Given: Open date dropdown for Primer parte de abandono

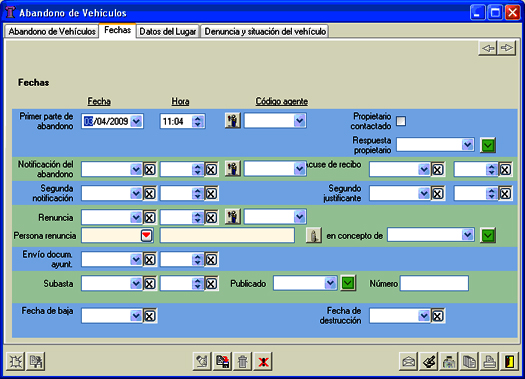Looking at the screenshot, I should 136,121.
